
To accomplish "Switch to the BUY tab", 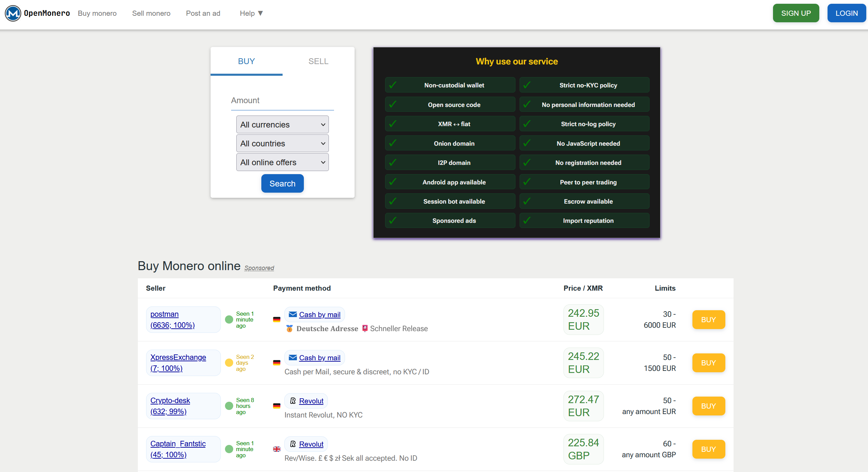I will pos(246,61).
